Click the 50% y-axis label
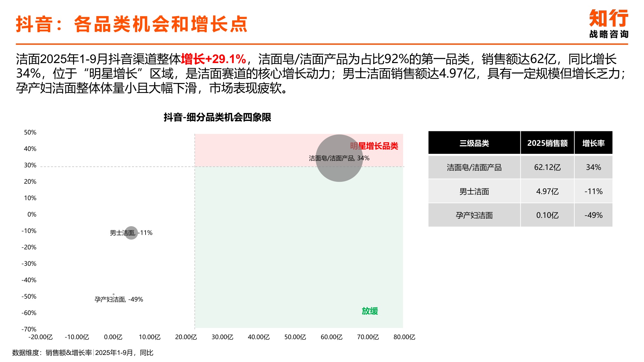 [x=30, y=132]
